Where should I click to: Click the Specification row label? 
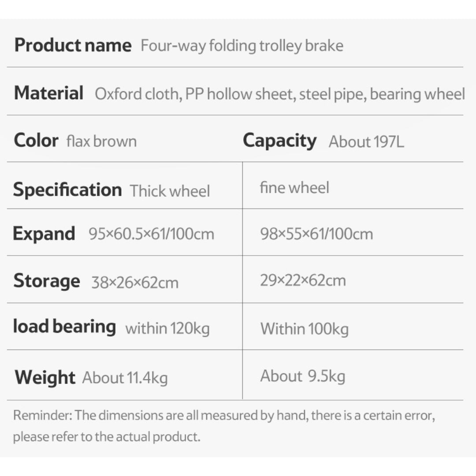[67, 190]
